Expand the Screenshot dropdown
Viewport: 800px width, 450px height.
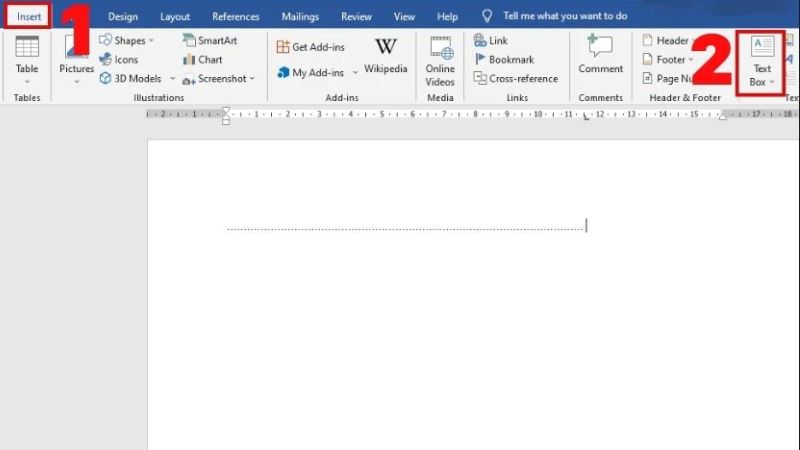(x=219, y=78)
